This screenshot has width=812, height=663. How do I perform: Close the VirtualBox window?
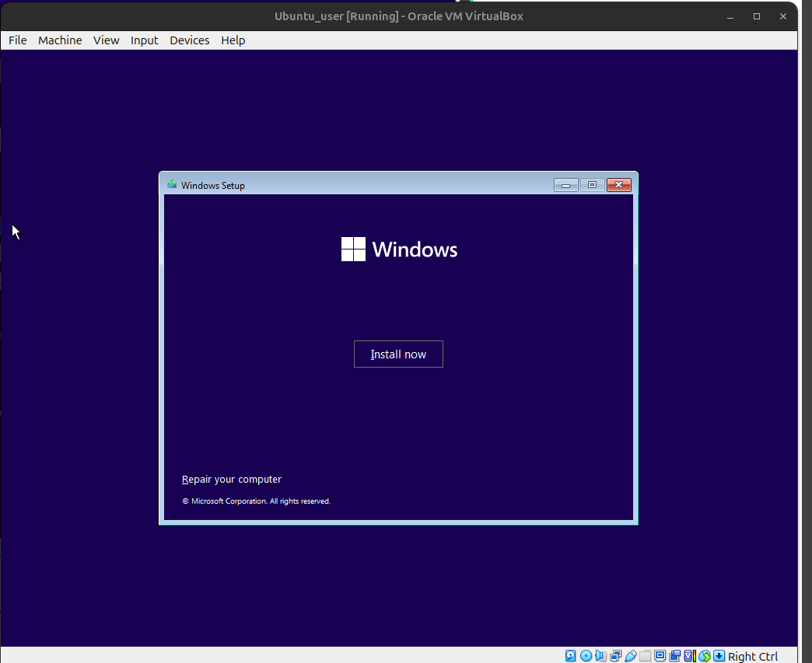[x=783, y=16]
